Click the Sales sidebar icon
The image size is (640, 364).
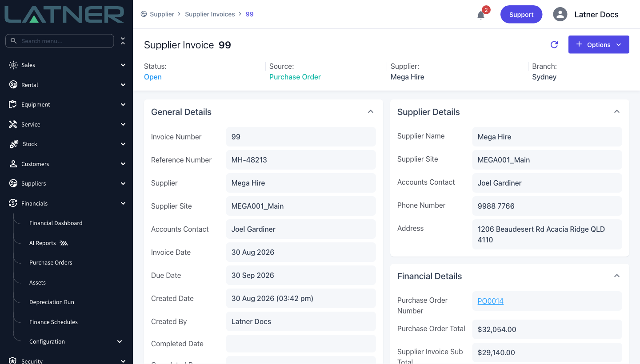point(13,65)
